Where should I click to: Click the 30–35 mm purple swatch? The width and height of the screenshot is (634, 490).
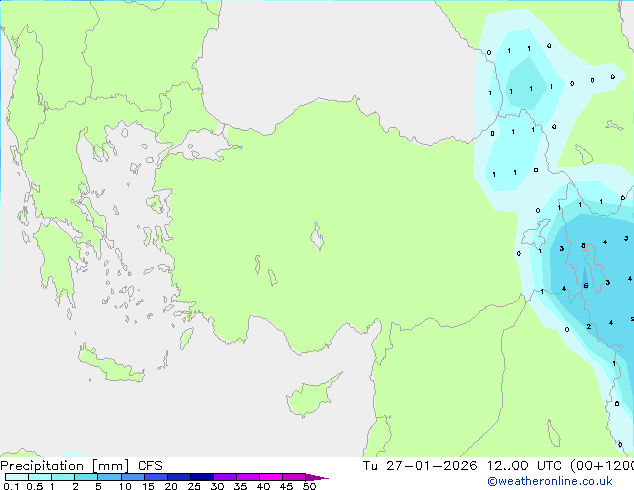[x=224, y=477]
